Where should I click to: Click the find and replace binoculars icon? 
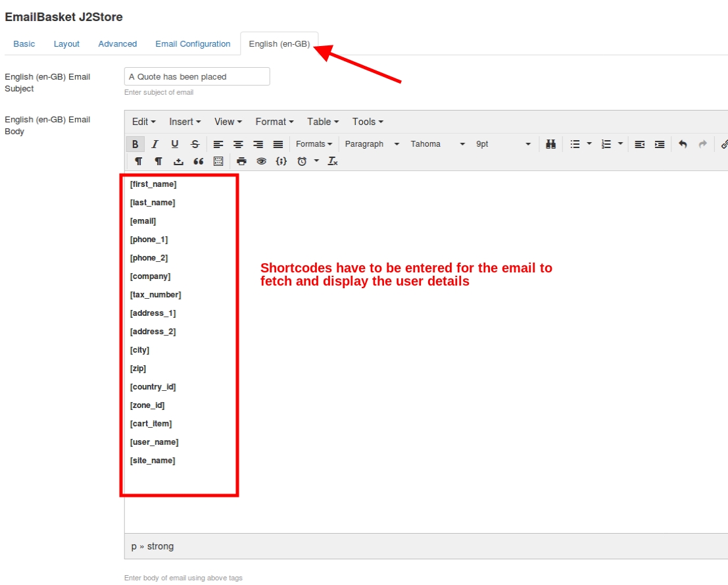point(551,144)
